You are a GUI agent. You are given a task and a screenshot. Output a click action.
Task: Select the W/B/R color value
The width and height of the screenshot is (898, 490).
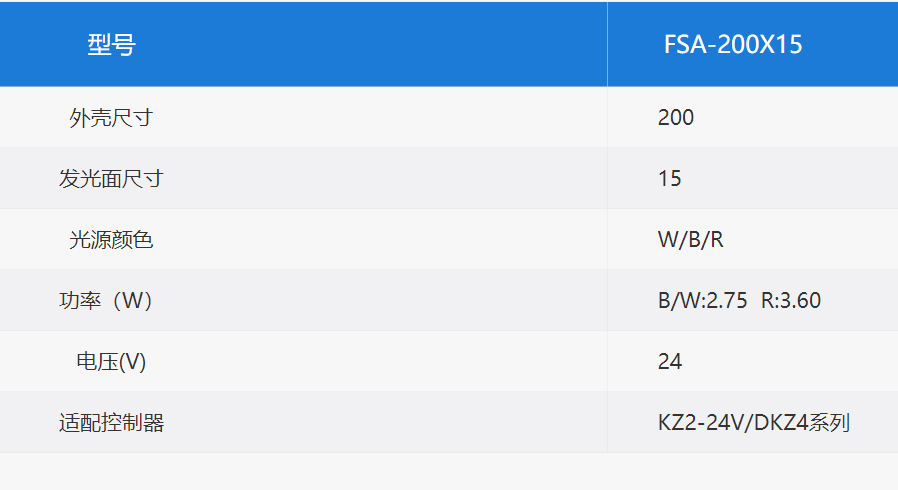point(691,239)
